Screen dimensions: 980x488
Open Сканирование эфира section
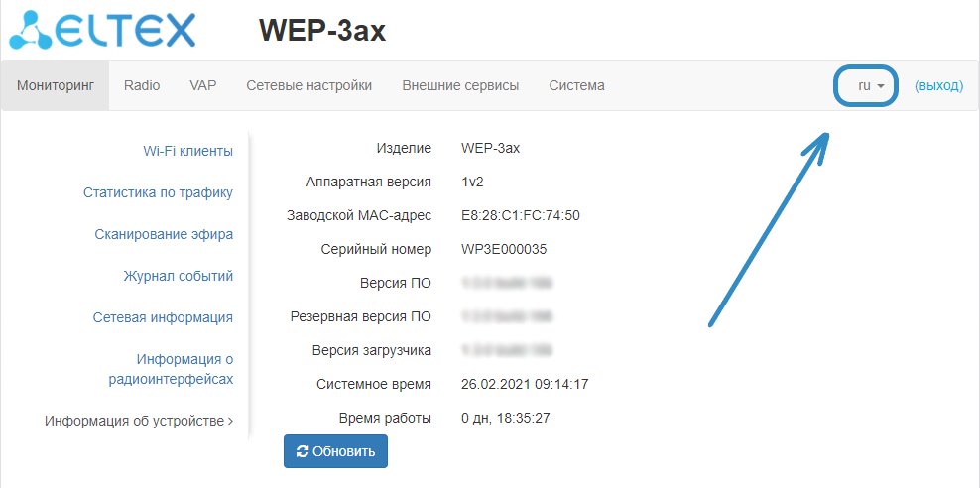click(x=164, y=234)
